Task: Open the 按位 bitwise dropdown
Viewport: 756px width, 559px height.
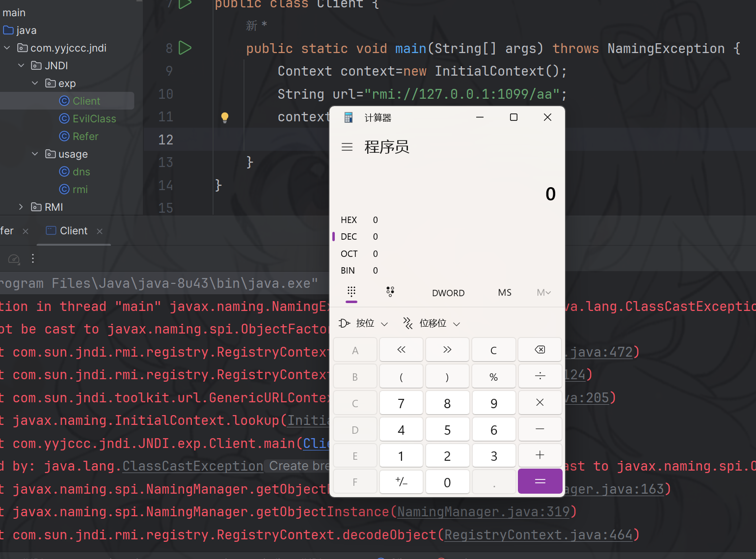Action: pyautogui.click(x=364, y=323)
